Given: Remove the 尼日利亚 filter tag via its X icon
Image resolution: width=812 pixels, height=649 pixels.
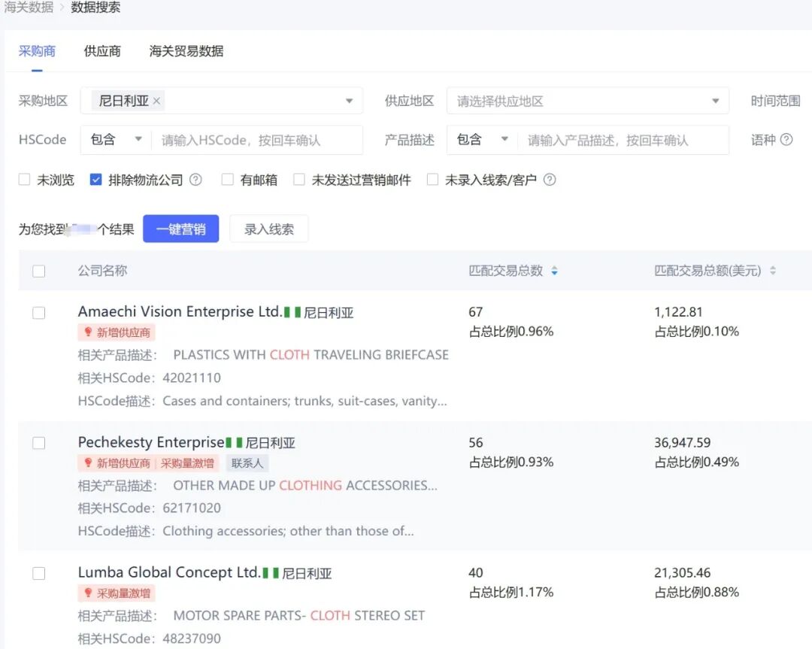Looking at the screenshot, I should click(x=158, y=99).
